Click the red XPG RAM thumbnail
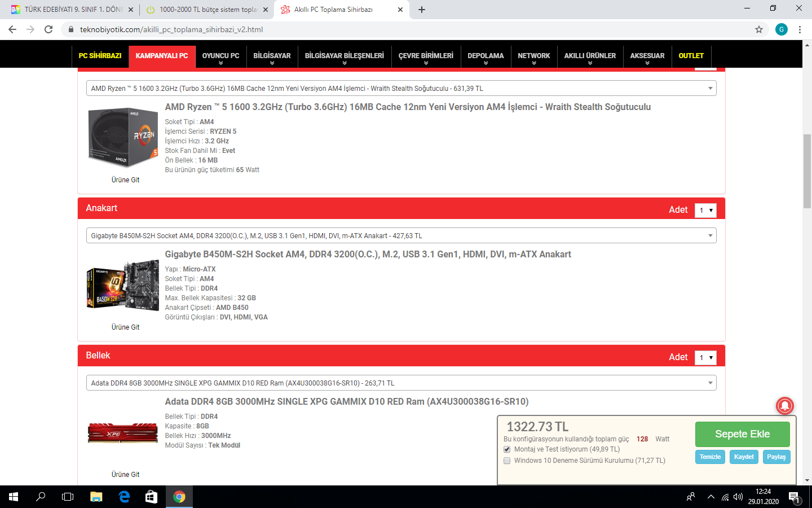The image size is (812, 508). point(123,433)
